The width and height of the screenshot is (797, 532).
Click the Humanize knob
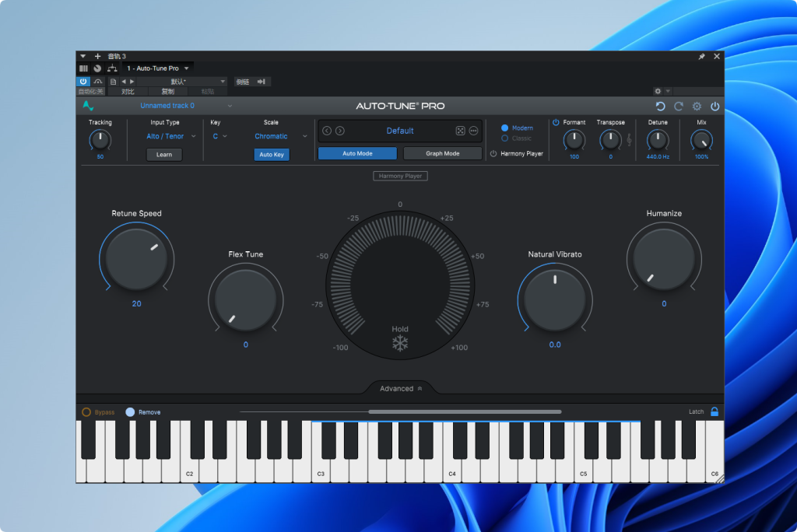pos(664,259)
